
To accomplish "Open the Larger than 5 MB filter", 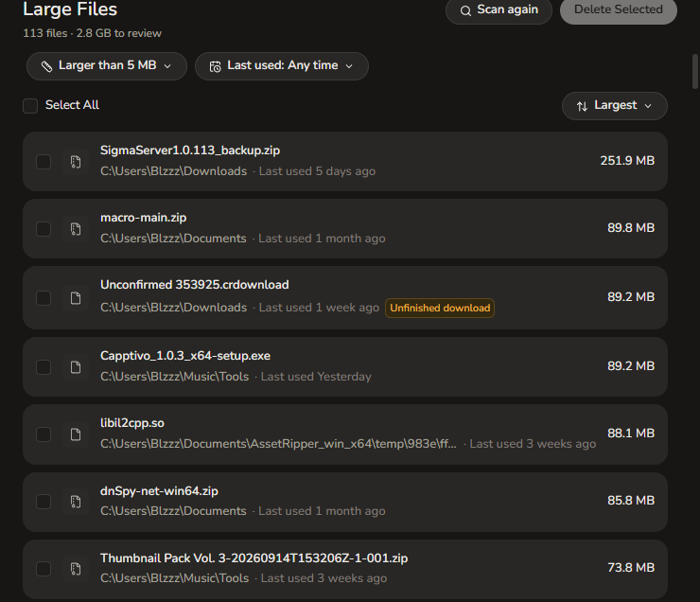I will tap(107, 66).
